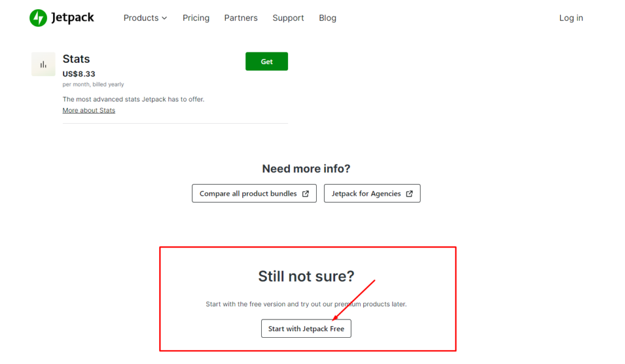Click Log in

[x=571, y=18]
